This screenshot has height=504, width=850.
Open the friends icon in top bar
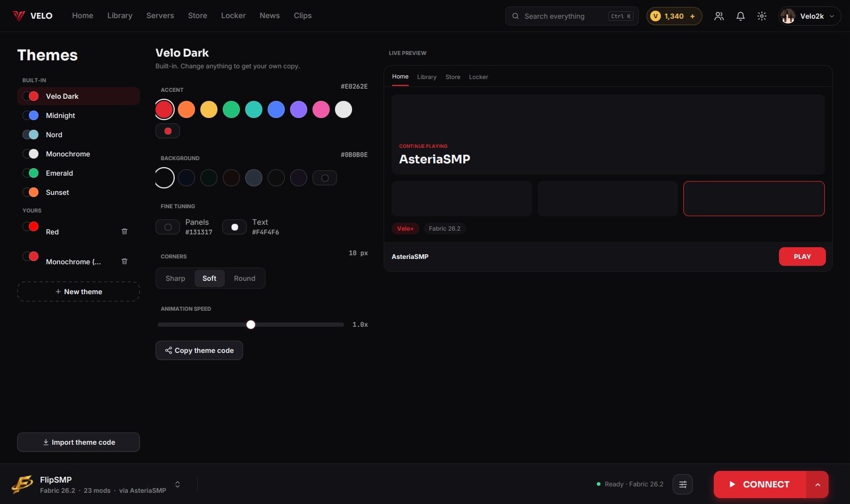(x=719, y=16)
